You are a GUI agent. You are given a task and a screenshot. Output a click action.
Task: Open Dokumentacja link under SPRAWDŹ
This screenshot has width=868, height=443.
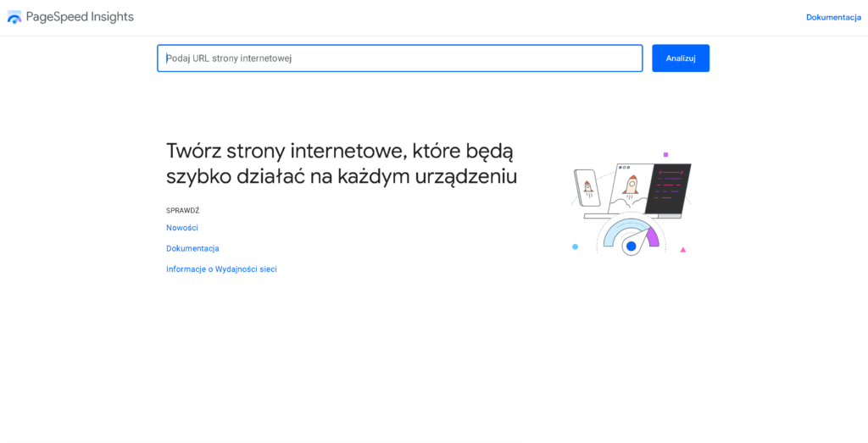coord(192,248)
